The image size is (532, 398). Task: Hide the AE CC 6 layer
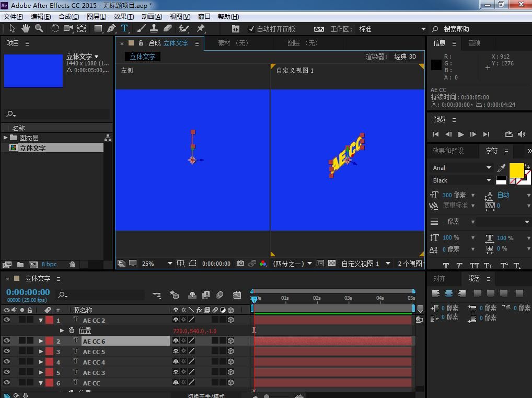point(6,340)
